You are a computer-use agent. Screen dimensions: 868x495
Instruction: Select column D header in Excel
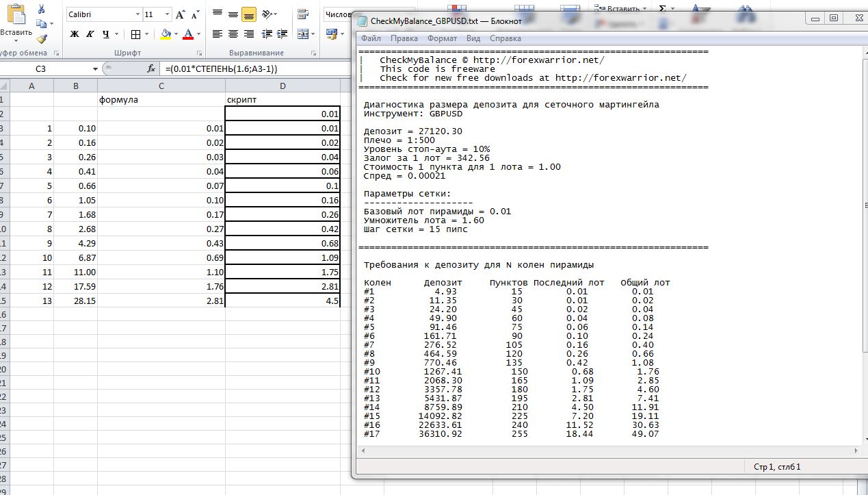pos(282,86)
